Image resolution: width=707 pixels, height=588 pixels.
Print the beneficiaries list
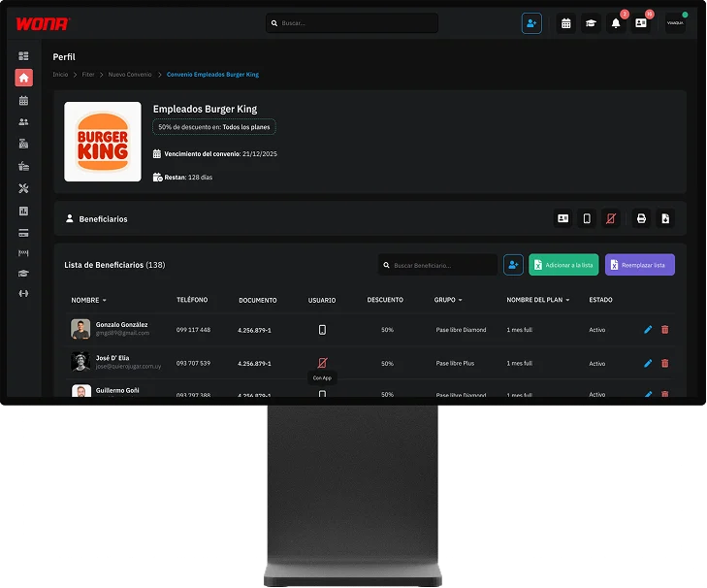(641, 218)
